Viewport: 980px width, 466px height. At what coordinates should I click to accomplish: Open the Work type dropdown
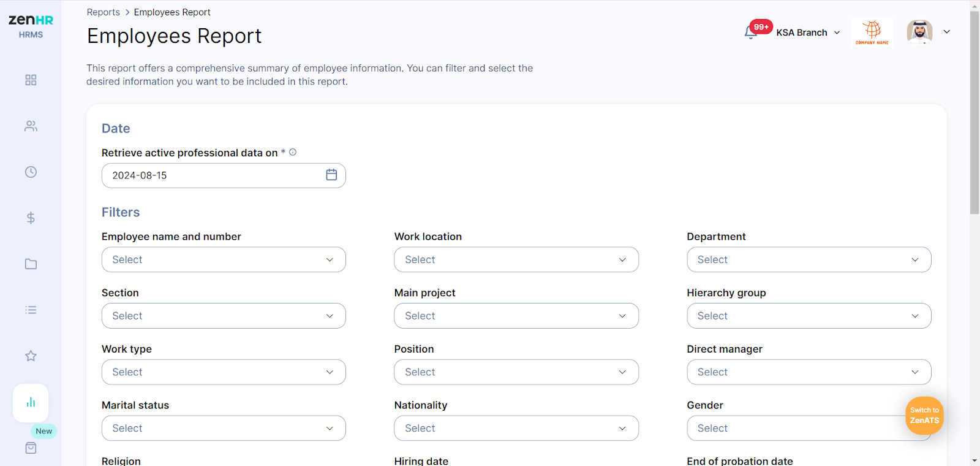[x=224, y=372]
